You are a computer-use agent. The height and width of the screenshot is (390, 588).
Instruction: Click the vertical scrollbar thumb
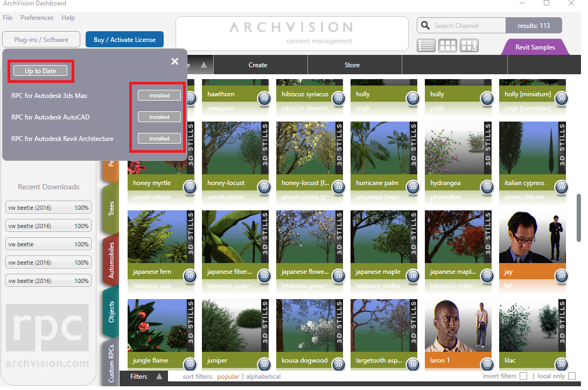[579, 217]
